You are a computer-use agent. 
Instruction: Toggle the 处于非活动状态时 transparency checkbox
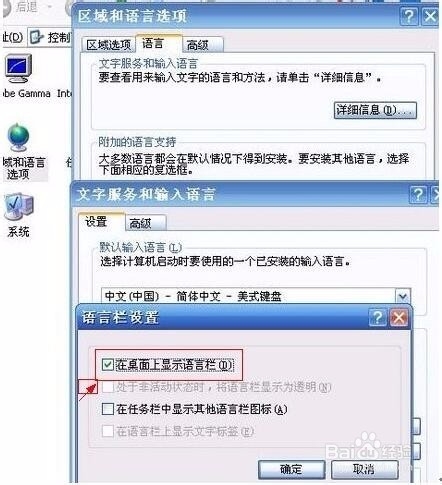pos(108,387)
